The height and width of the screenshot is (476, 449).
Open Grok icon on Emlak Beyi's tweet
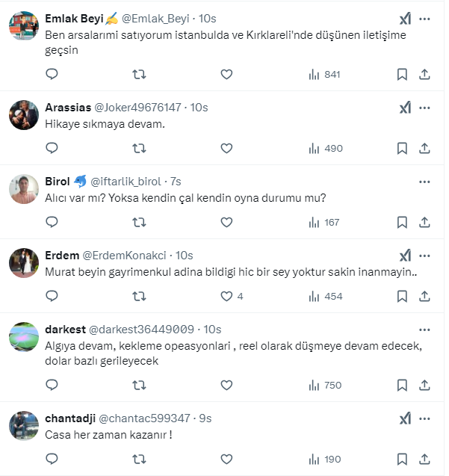coord(404,19)
